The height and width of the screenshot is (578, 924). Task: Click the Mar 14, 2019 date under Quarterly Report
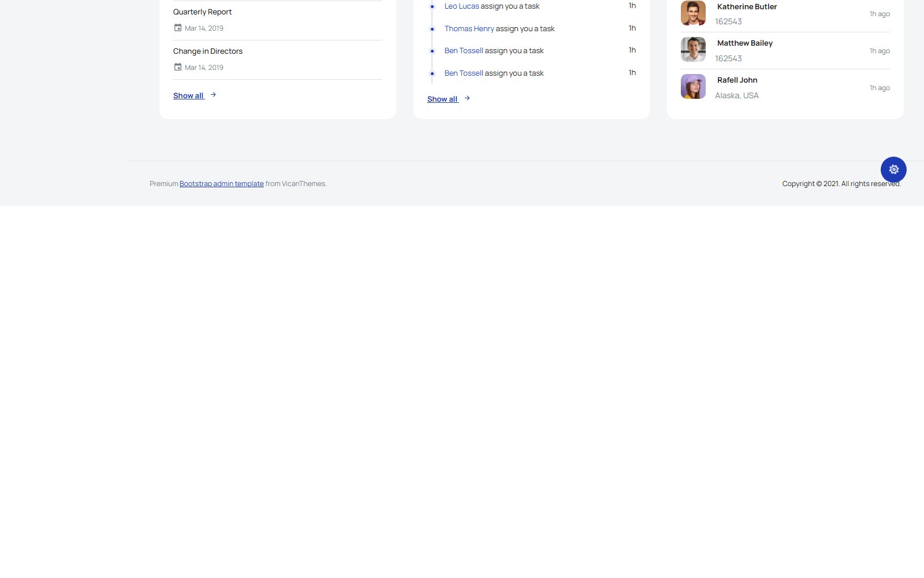tap(204, 28)
